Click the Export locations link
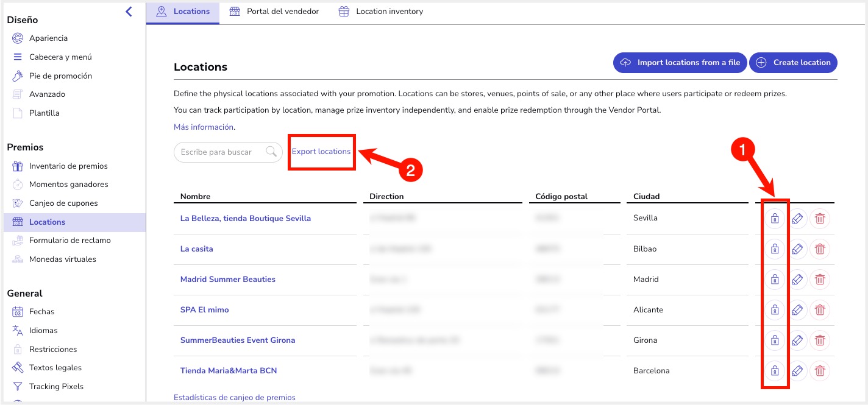868x405 pixels. pos(321,151)
